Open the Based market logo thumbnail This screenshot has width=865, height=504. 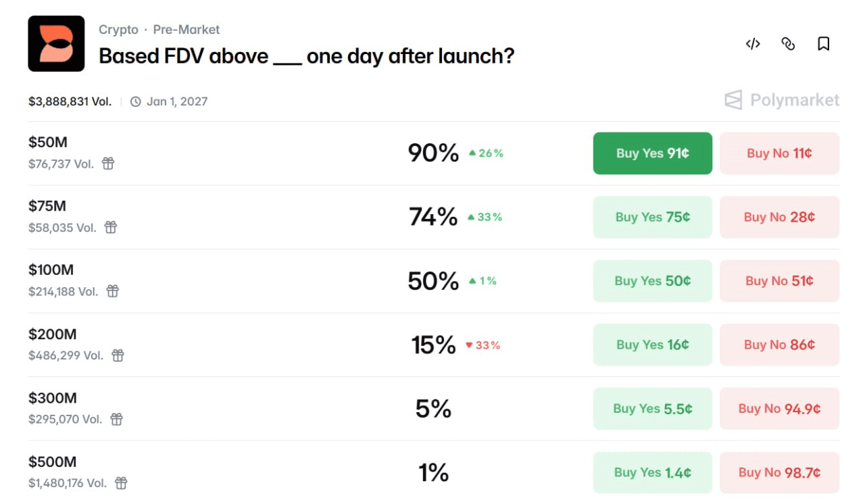[x=56, y=44]
